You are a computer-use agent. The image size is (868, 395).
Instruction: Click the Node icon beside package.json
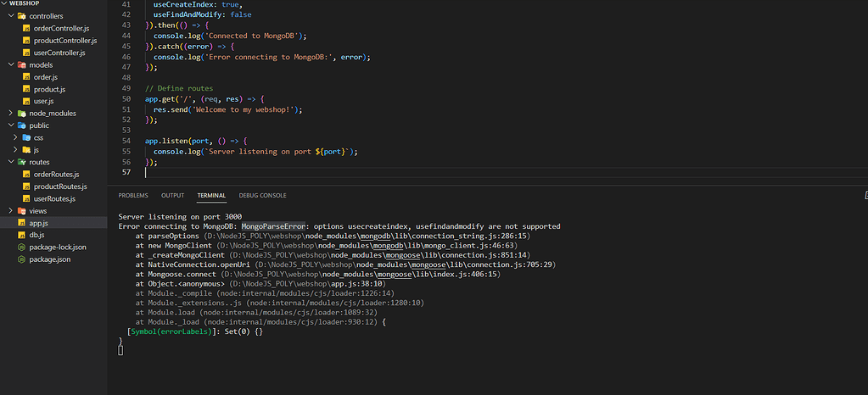tap(21, 259)
